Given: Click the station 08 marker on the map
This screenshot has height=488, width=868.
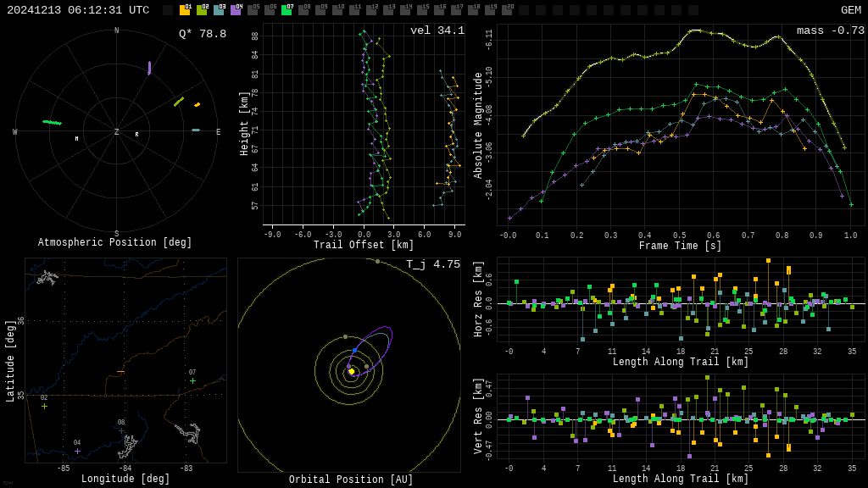Looking at the screenshot, I should click(121, 430).
